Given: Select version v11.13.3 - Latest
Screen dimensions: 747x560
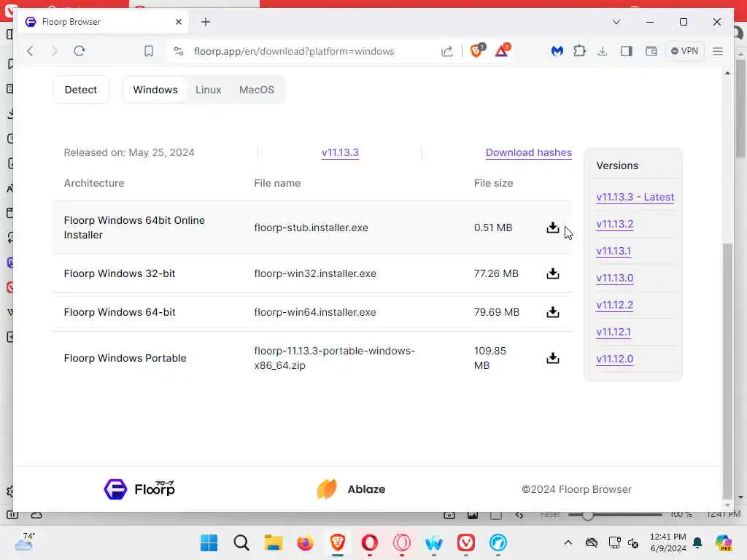Looking at the screenshot, I should pos(635,197).
